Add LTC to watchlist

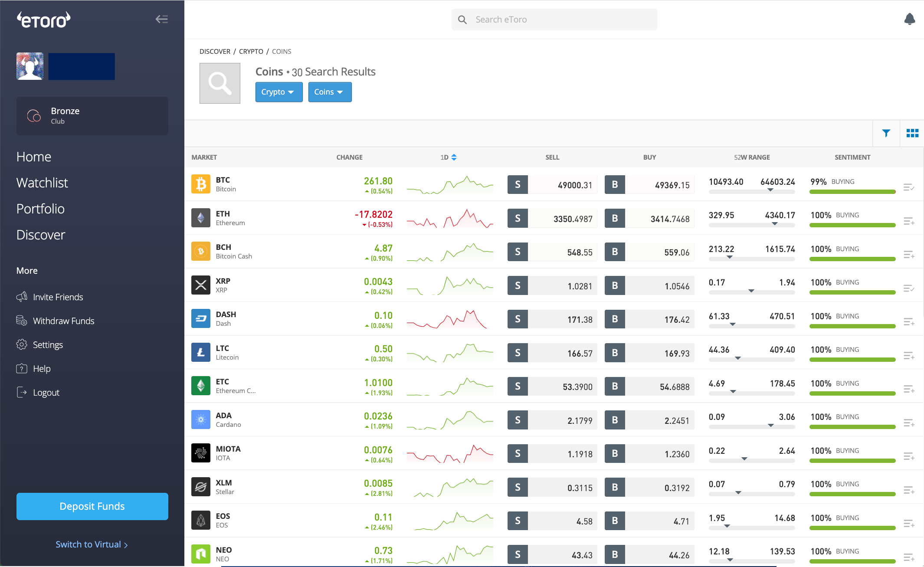pyautogui.click(x=909, y=356)
